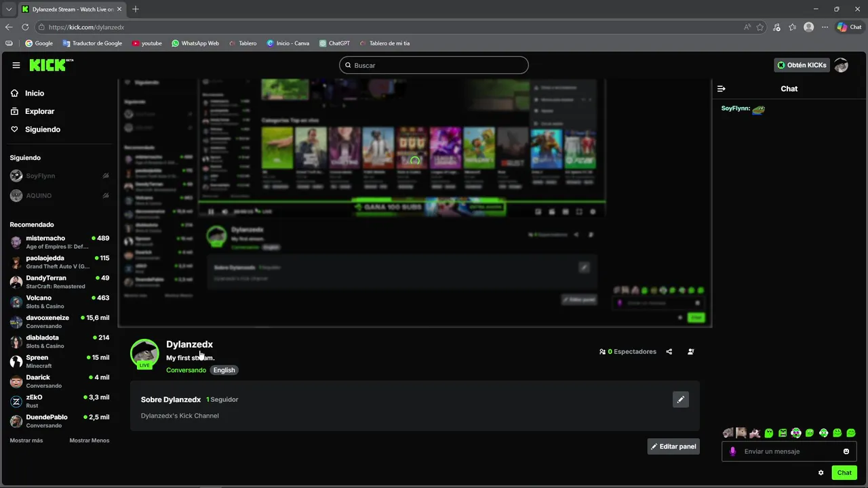The width and height of the screenshot is (868, 488).
Task: Insert the angry square-faced green emote
Action: tap(783, 433)
